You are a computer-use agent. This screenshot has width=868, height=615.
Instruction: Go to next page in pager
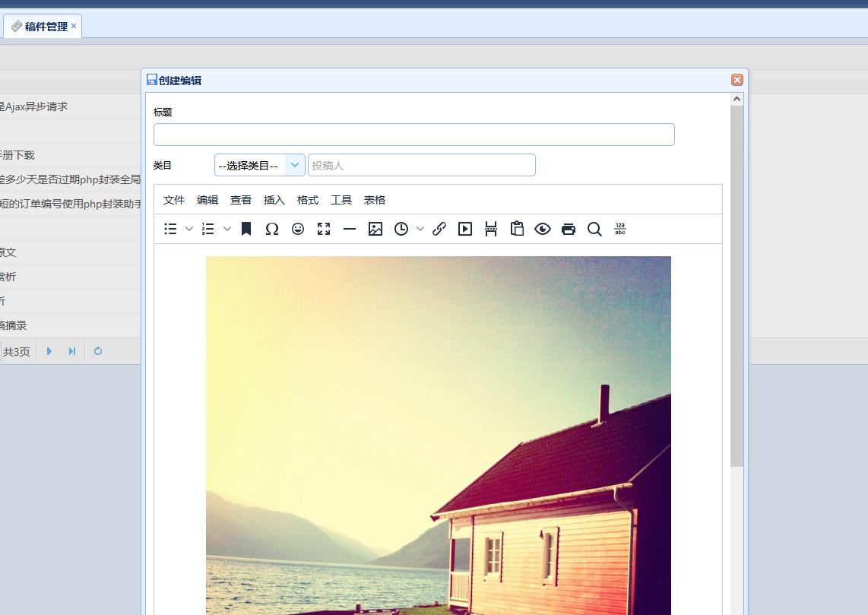tap(49, 351)
